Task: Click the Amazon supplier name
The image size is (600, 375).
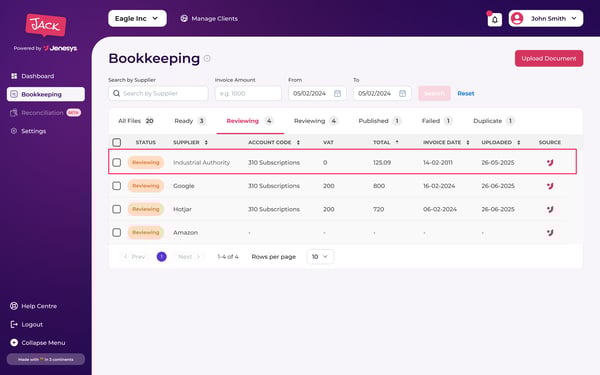Action: (186, 233)
